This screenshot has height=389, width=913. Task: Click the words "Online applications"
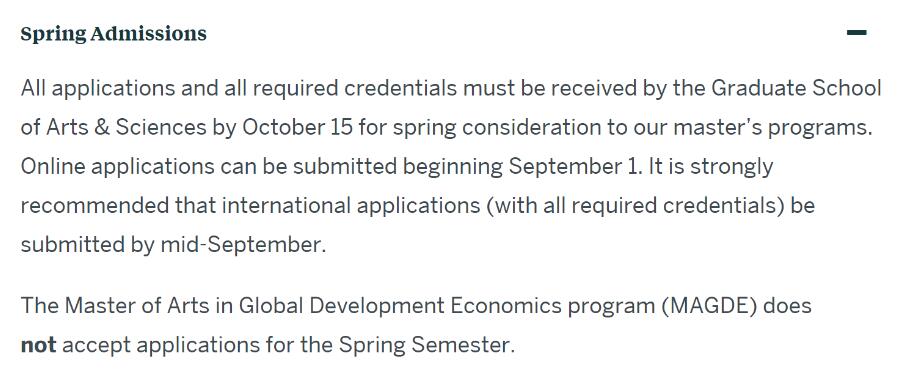click(x=117, y=167)
